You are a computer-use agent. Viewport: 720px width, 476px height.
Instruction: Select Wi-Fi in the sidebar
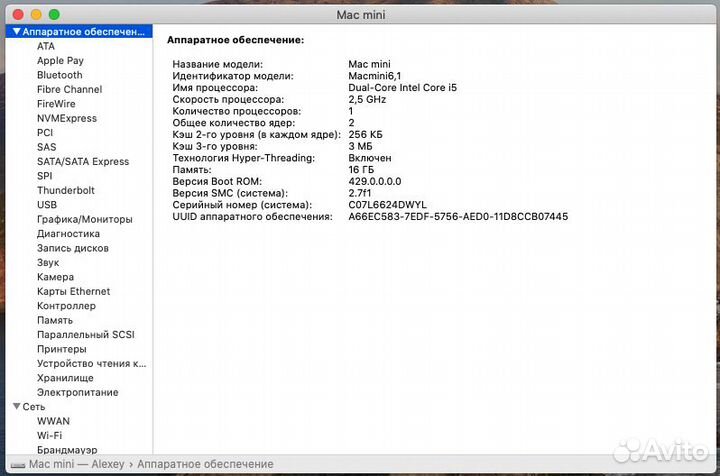pyautogui.click(x=49, y=435)
